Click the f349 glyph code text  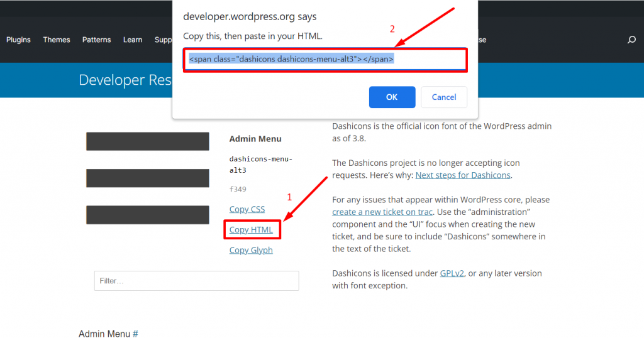pyautogui.click(x=238, y=189)
